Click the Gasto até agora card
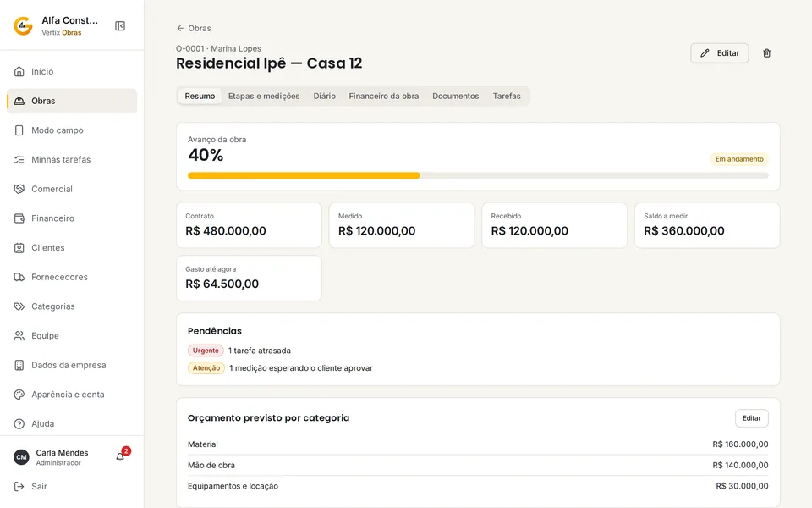Image resolution: width=812 pixels, height=508 pixels. click(x=249, y=278)
